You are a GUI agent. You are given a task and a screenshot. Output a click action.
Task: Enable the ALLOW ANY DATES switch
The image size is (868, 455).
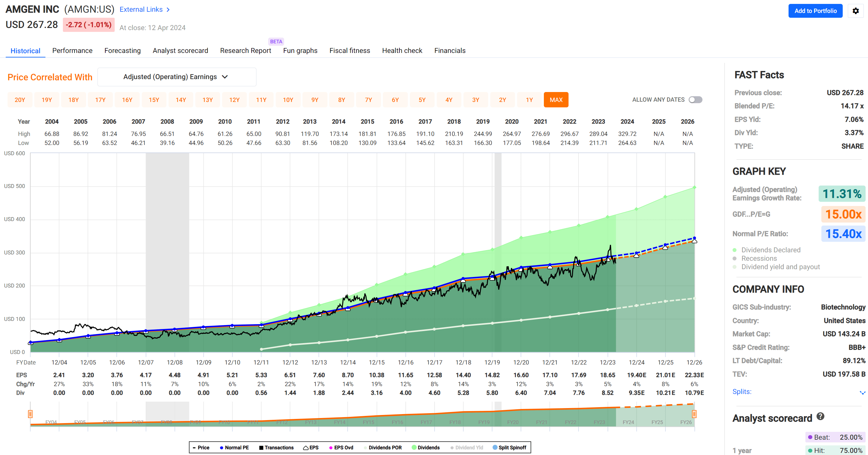click(x=695, y=99)
